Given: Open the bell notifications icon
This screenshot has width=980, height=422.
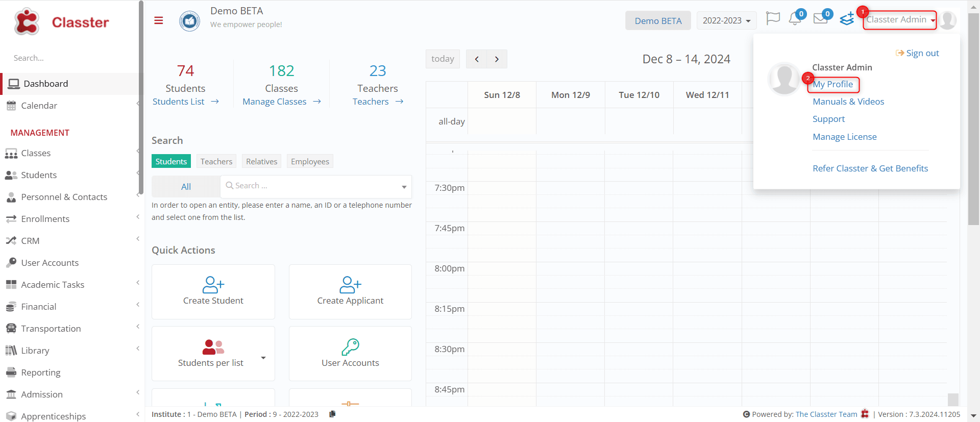Looking at the screenshot, I should click(x=795, y=19).
